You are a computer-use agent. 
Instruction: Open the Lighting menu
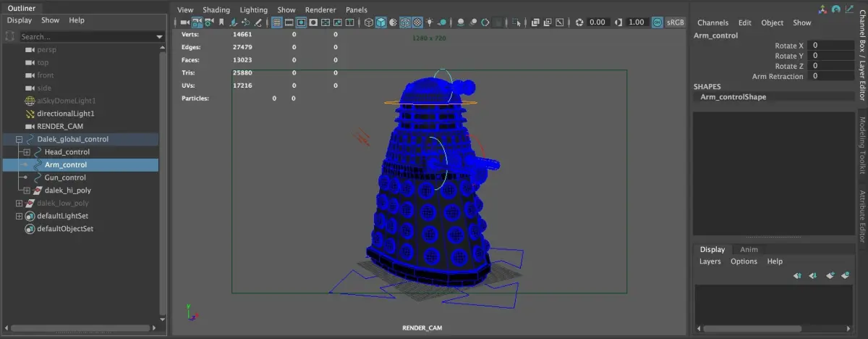[x=253, y=10]
